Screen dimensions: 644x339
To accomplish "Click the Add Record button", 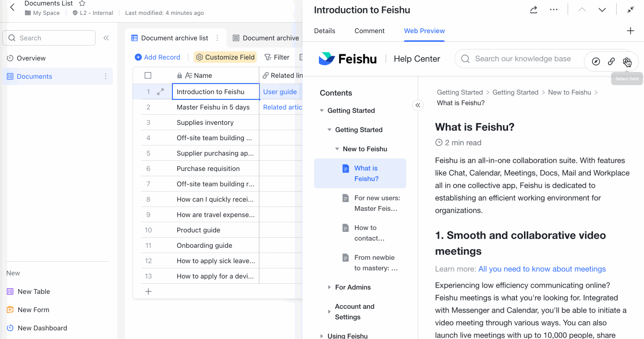I will pos(158,57).
